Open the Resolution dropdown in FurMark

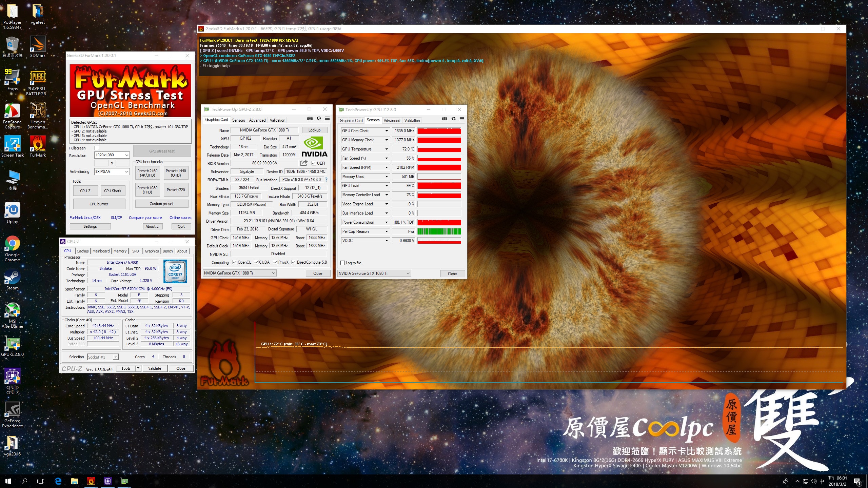point(112,155)
